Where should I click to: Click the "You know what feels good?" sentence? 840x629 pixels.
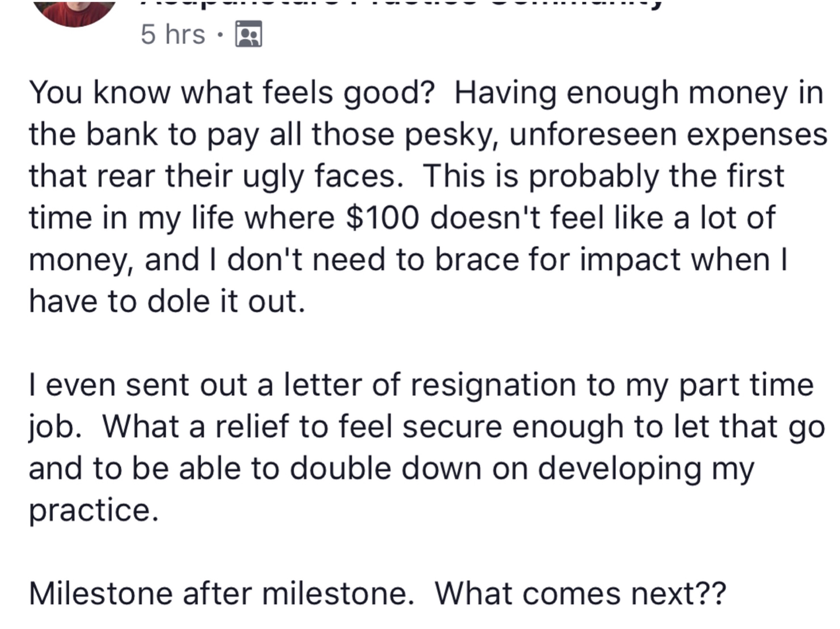[x=232, y=93]
